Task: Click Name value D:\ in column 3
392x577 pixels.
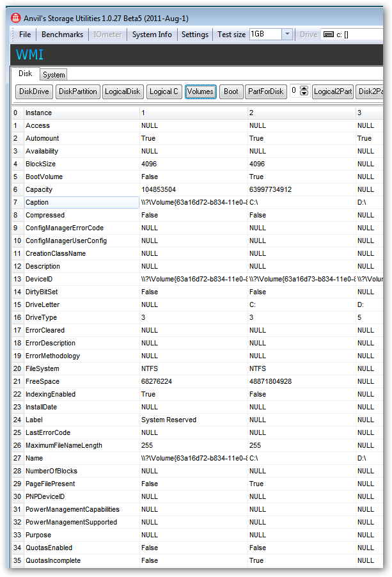Action: 362,459
